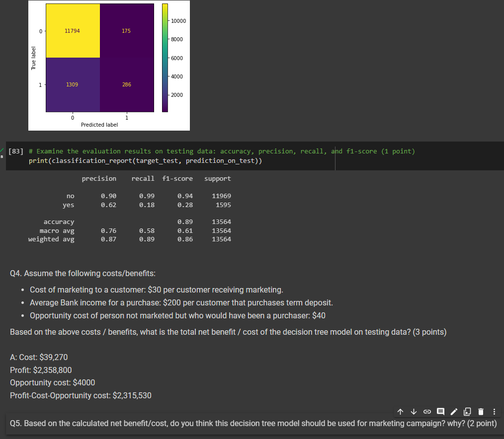Click the 'yes' row recall value 0.18

[147, 205]
